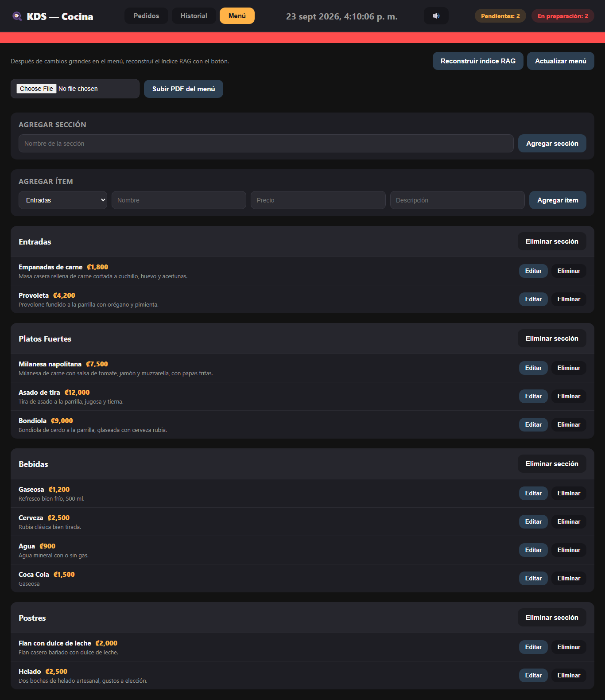This screenshot has height=700, width=605.
Task: Switch to the Historial tab
Action: 194,16
